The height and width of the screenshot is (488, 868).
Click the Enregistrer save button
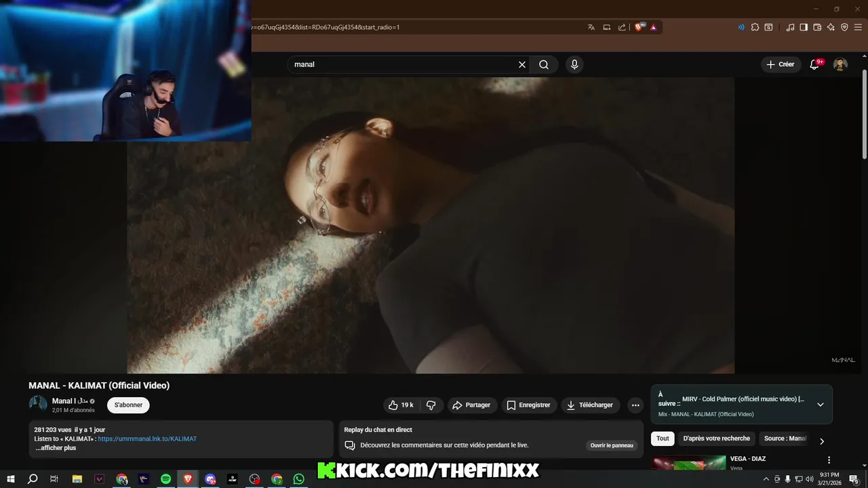tap(529, 405)
